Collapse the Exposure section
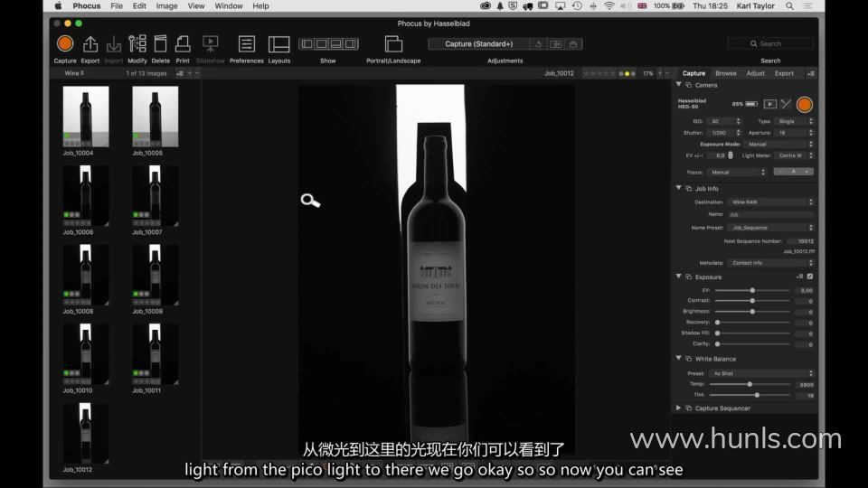 point(679,277)
